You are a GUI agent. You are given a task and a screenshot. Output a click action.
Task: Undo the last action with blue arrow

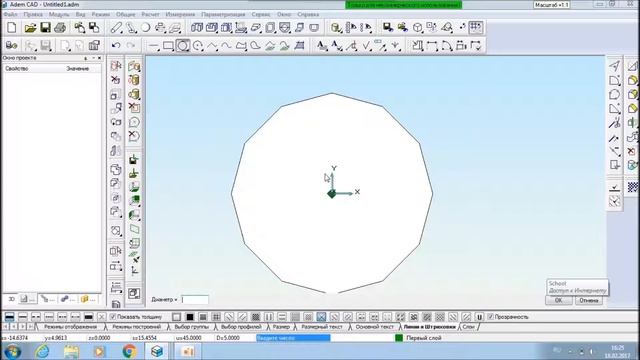(x=116, y=46)
